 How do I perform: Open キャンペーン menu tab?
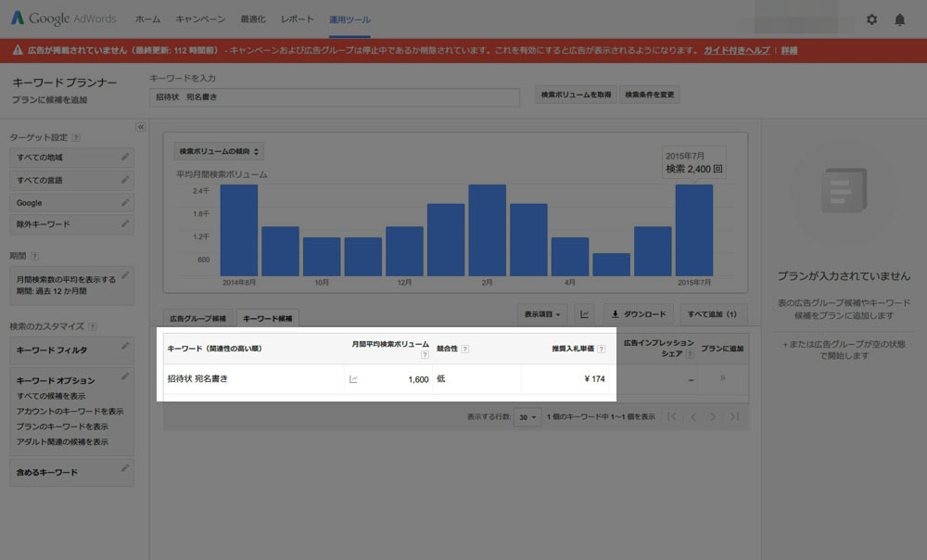point(200,19)
